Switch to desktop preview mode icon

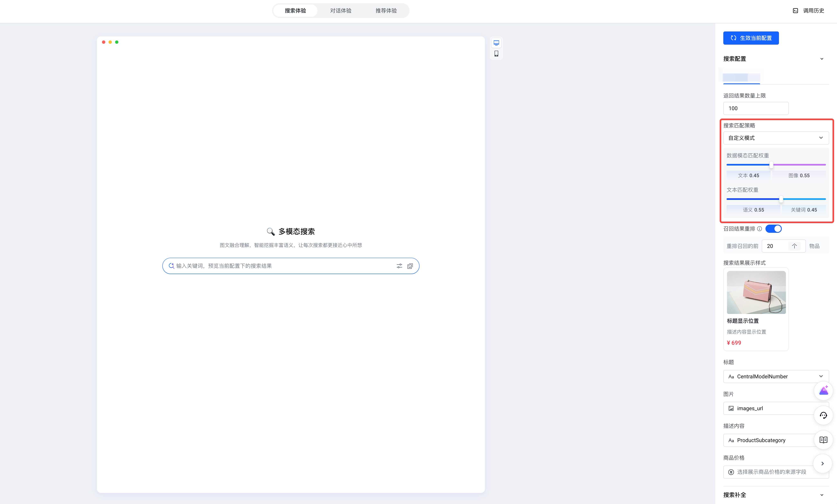click(496, 43)
